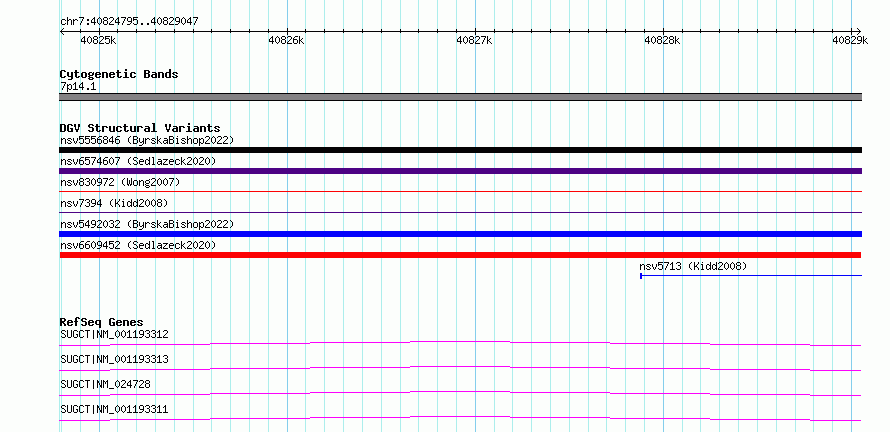Select the gray 7p14.1 cytoband bar
890x432 pixels.
point(460,97)
